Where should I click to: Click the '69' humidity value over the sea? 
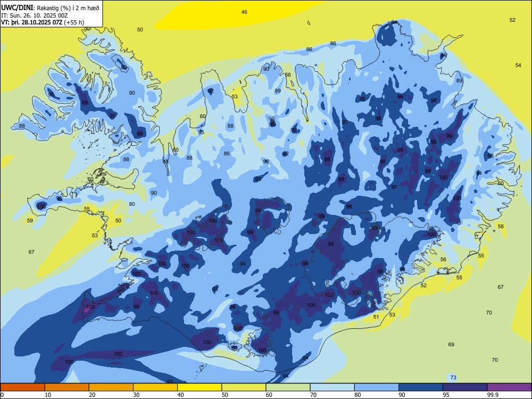click(451, 344)
